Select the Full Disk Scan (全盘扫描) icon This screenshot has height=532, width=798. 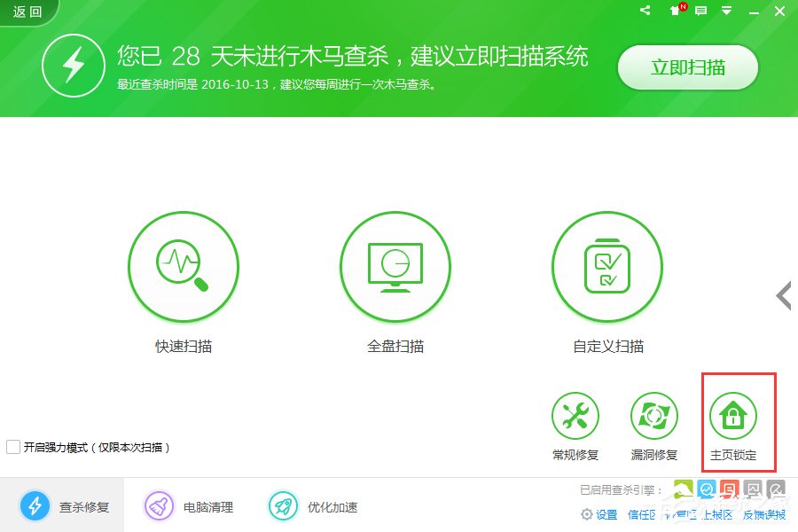(x=395, y=266)
